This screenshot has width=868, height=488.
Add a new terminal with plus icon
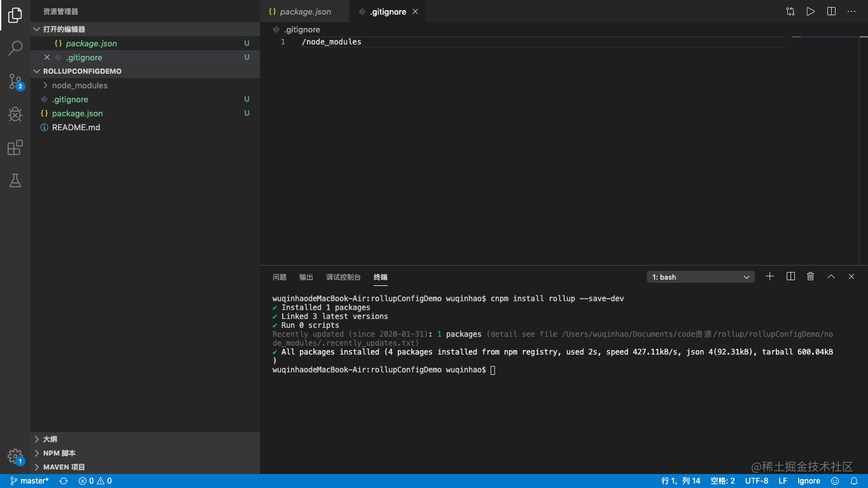coord(770,276)
